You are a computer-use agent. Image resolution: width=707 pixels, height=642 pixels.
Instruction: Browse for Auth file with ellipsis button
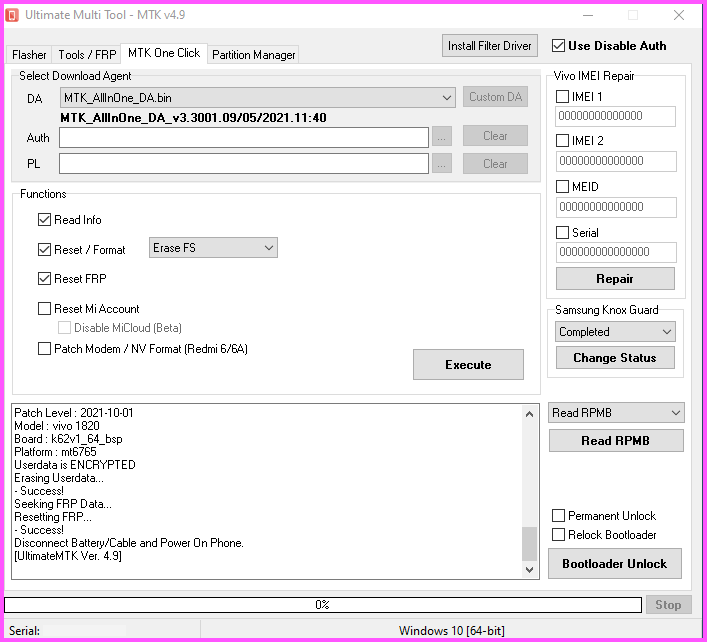point(441,136)
